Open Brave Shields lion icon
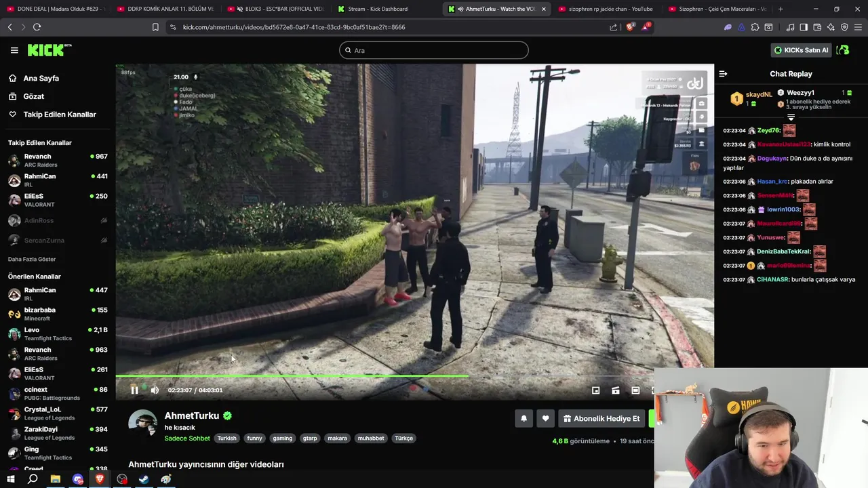868x488 pixels. [x=630, y=27]
